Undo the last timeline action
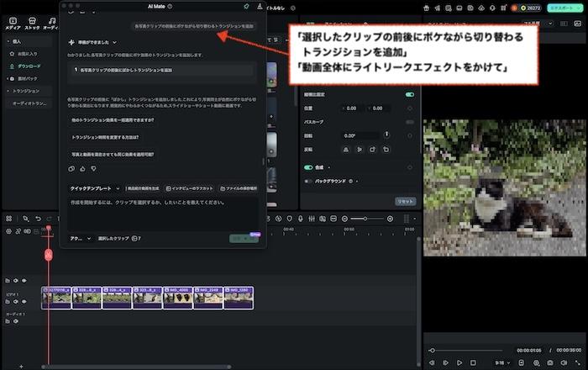The image size is (588, 370). (38, 219)
